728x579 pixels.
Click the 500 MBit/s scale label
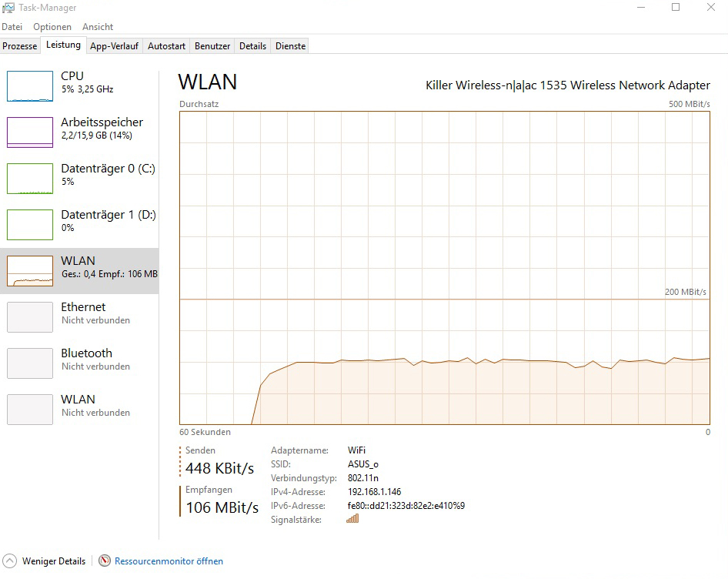pyautogui.click(x=690, y=104)
